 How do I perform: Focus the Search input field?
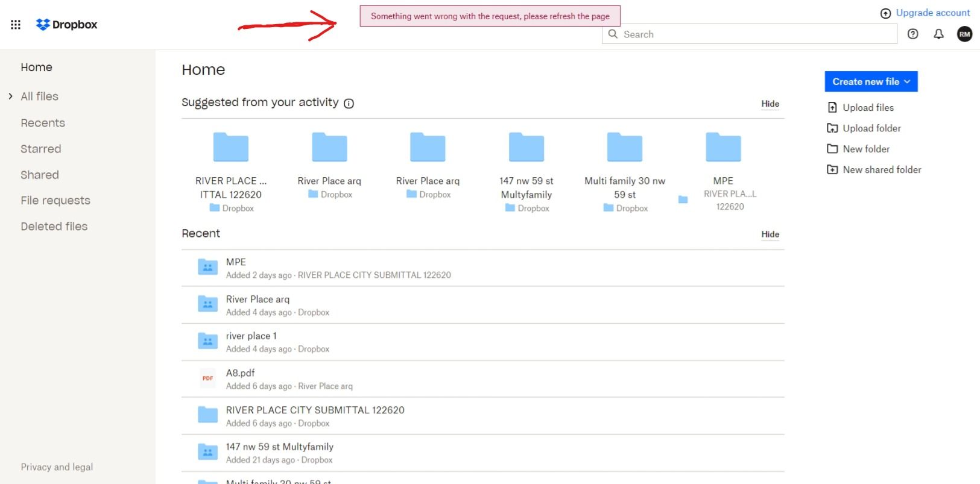tap(749, 34)
